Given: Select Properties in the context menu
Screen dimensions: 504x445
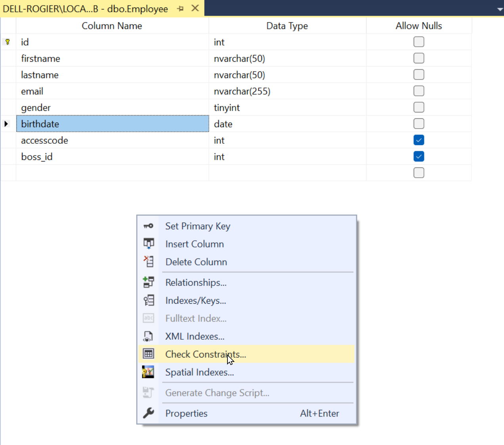Looking at the screenshot, I should pos(186,413).
